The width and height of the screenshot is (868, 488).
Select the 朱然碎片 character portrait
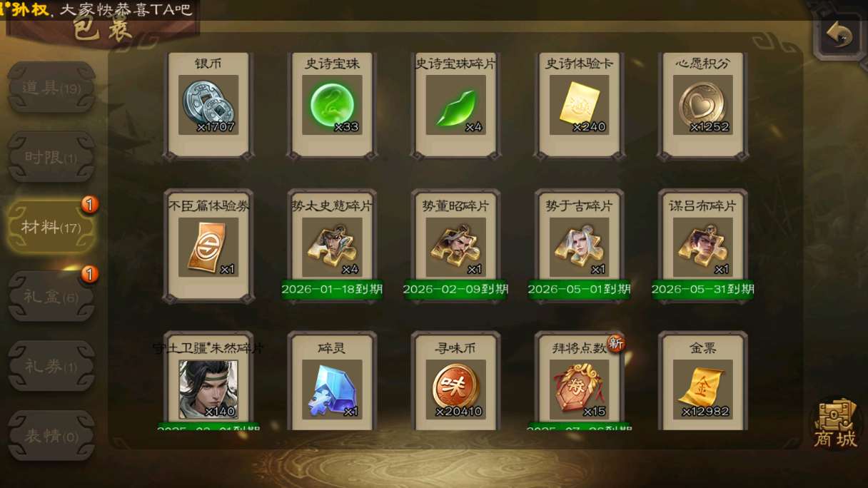pyautogui.click(x=208, y=390)
